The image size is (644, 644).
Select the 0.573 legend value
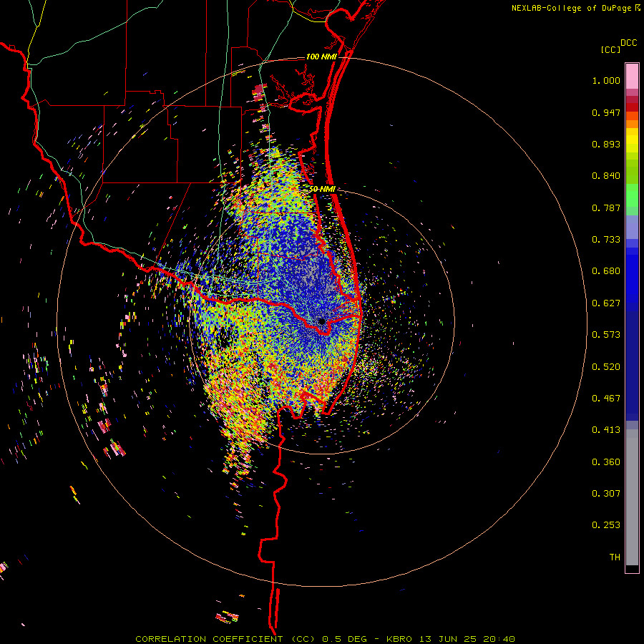[x=606, y=335]
